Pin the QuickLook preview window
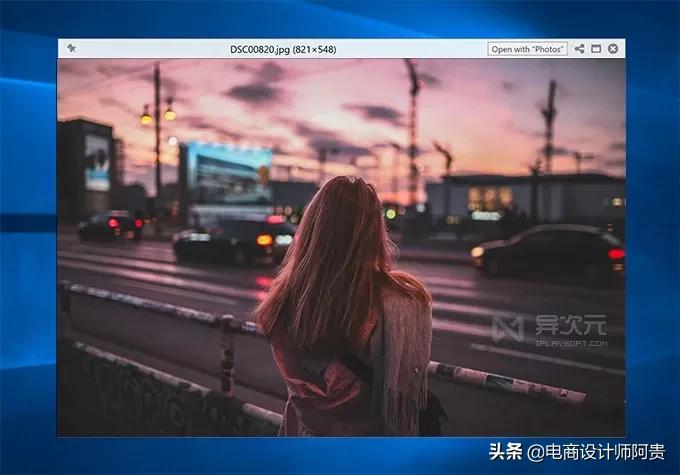The image size is (680, 475). point(72,48)
